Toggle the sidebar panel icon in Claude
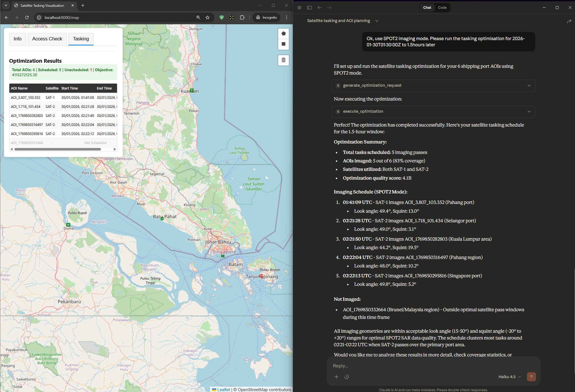The height and width of the screenshot is (392, 575). point(310,8)
